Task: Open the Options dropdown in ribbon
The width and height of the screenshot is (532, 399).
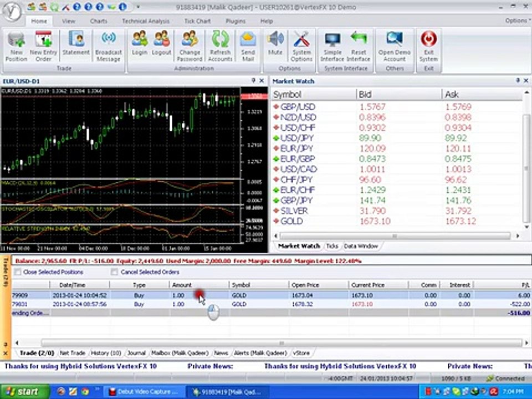Action: tap(518, 21)
